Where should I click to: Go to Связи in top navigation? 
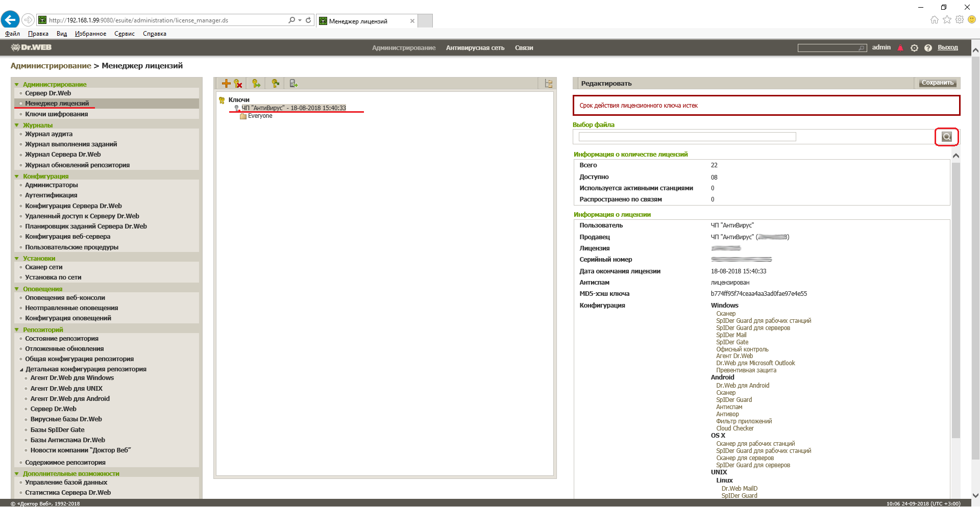(x=524, y=48)
